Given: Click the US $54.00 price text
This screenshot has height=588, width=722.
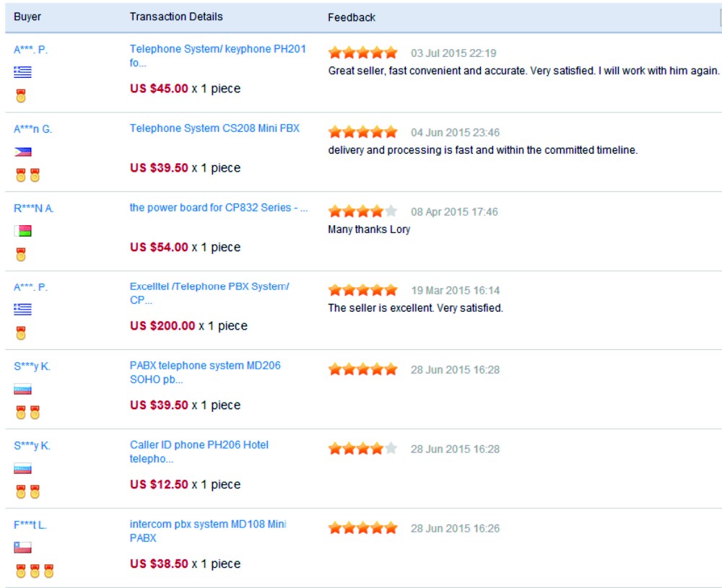Looking at the screenshot, I should (x=159, y=247).
